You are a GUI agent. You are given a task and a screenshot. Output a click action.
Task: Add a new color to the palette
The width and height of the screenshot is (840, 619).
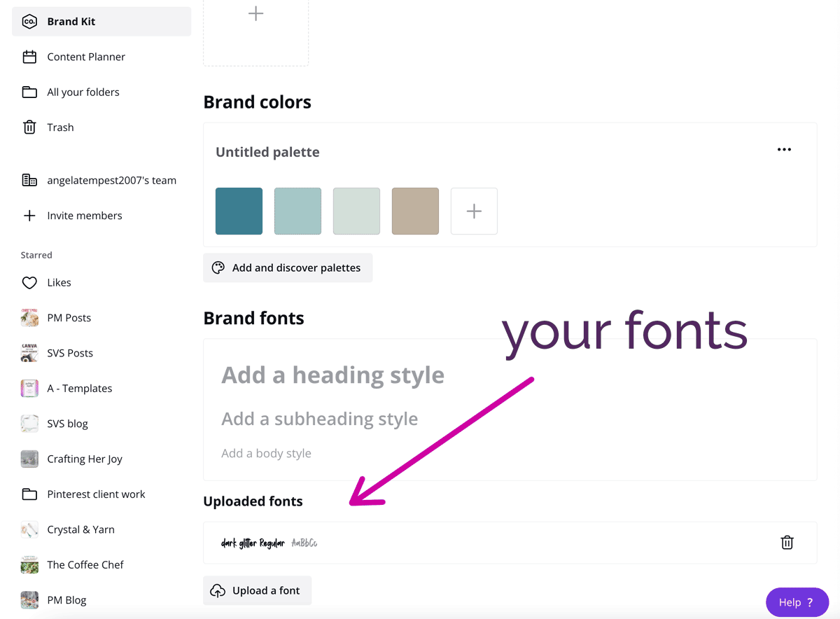point(474,211)
